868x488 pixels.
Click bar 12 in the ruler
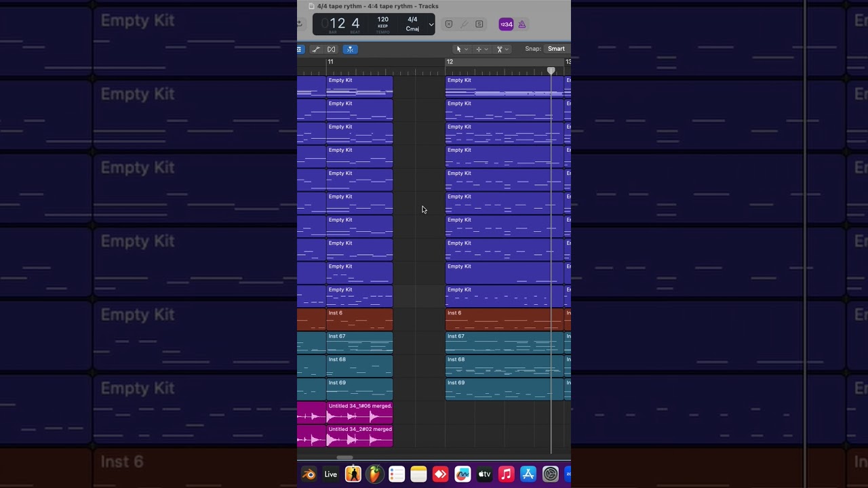pos(450,62)
